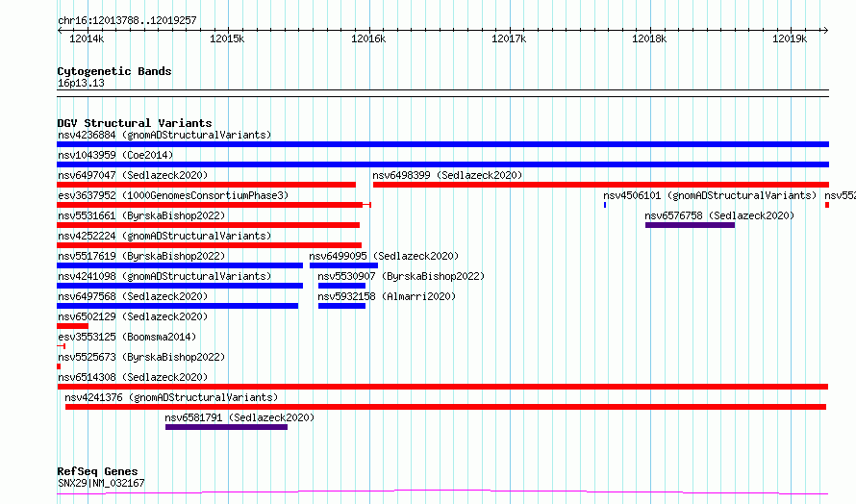The image size is (856, 504).
Task: Select the nsv5530907 (ByrskaBishop2022) label
Action: pyautogui.click(x=401, y=276)
